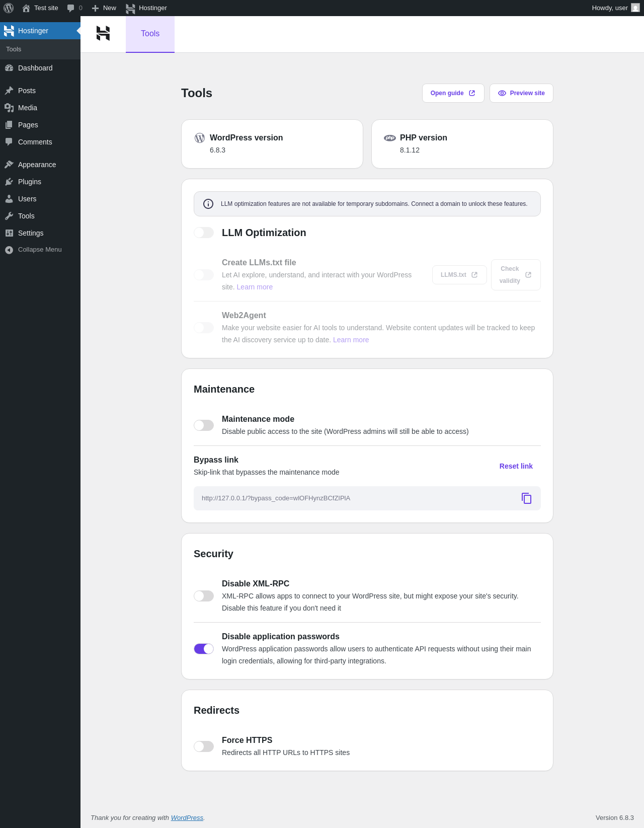Viewport: 644px width, 828px height.
Task: Enable Maintenance mode toggle
Action: [x=204, y=425]
